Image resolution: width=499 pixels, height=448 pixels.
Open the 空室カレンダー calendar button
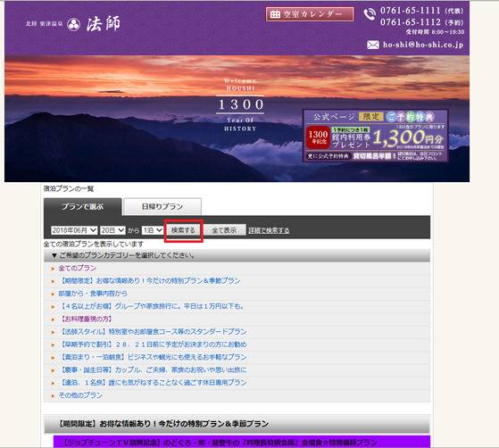[x=310, y=14]
